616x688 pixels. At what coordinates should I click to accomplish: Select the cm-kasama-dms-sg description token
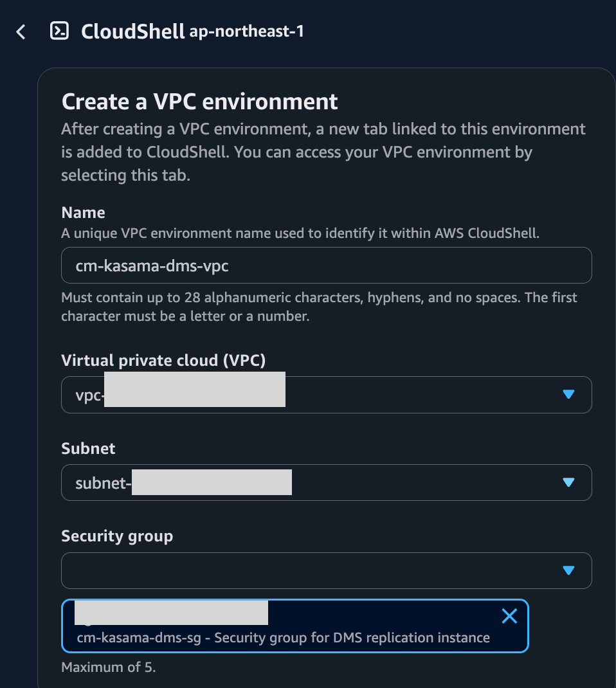click(284, 638)
